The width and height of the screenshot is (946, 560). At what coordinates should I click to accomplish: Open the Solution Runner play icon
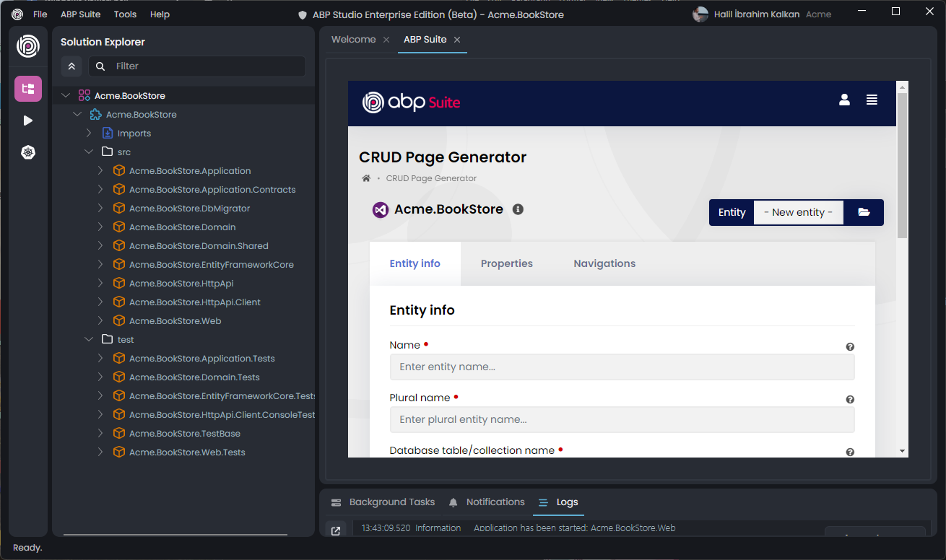[x=28, y=121]
